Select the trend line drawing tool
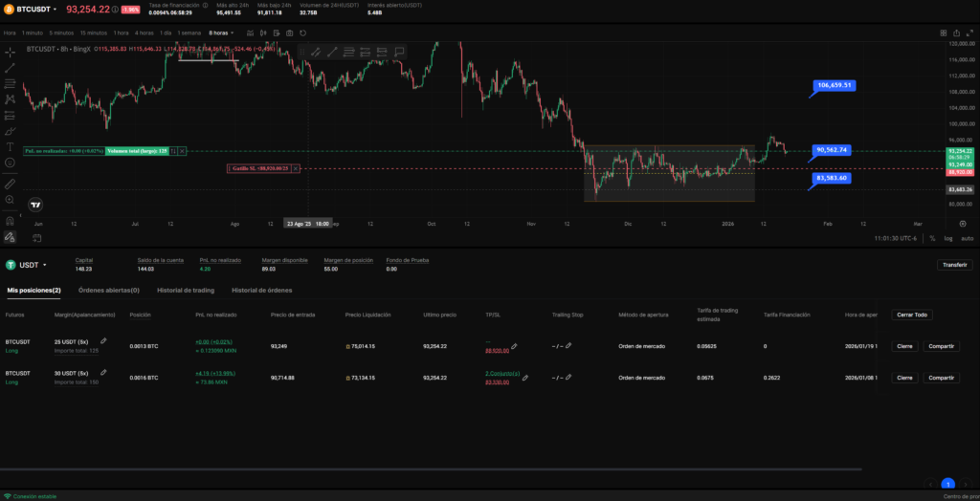Image resolution: width=980 pixels, height=501 pixels. [10, 68]
